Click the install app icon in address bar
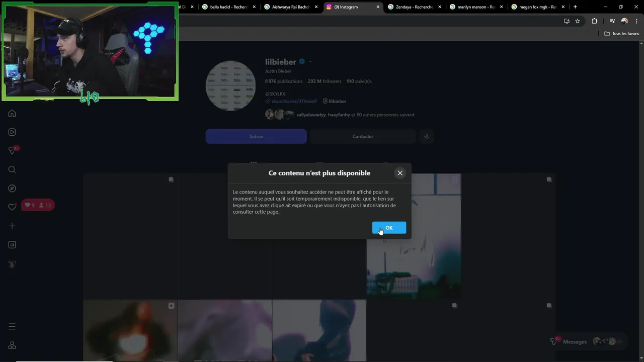The width and height of the screenshot is (644, 362). point(567,21)
